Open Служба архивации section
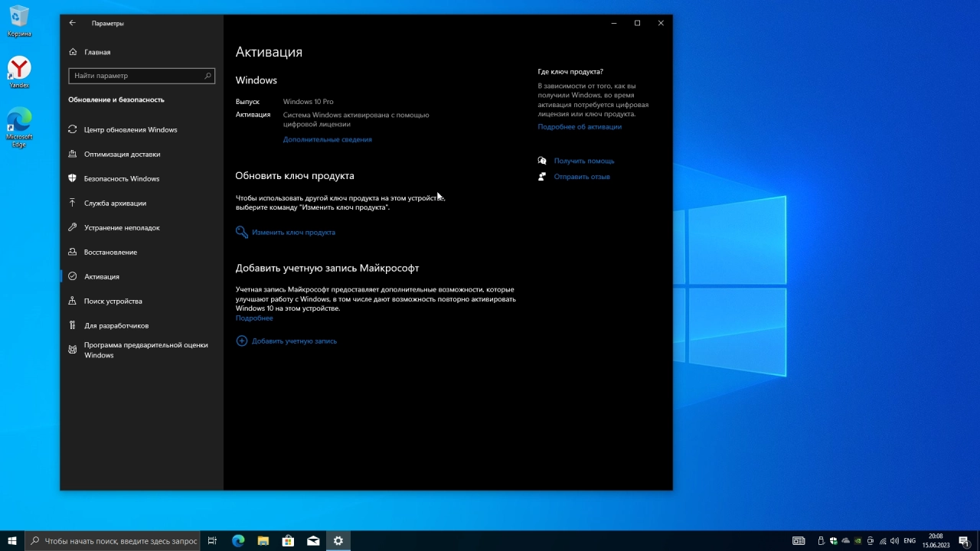The image size is (980, 551). tap(115, 203)
